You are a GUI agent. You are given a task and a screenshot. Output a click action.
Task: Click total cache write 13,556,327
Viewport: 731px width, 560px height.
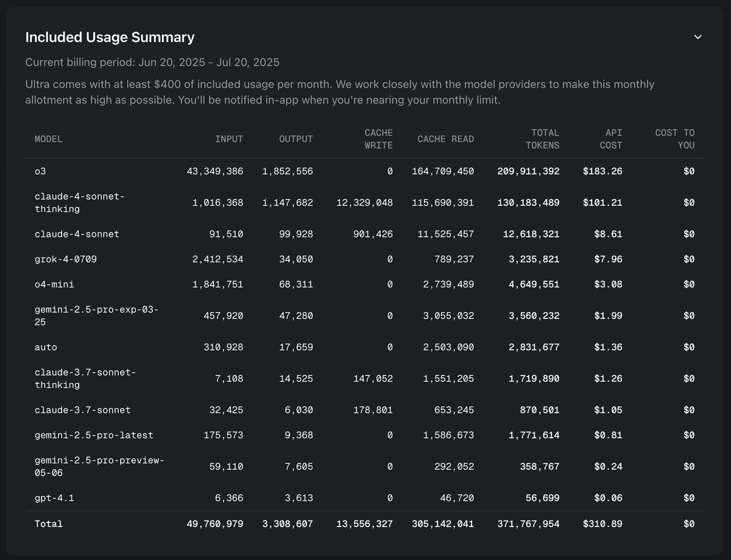click(365, 523)
